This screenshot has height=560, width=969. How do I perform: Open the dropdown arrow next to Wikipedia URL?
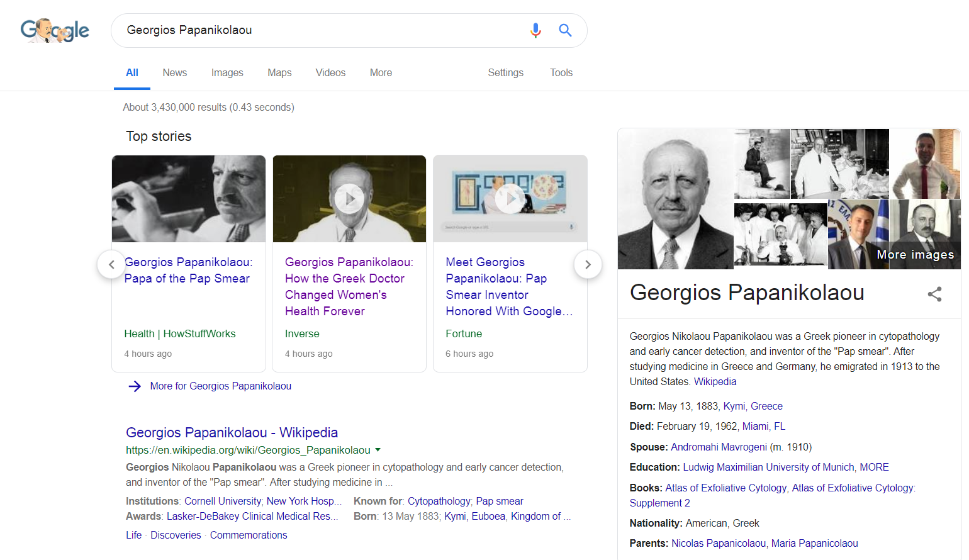click(378, 450)
